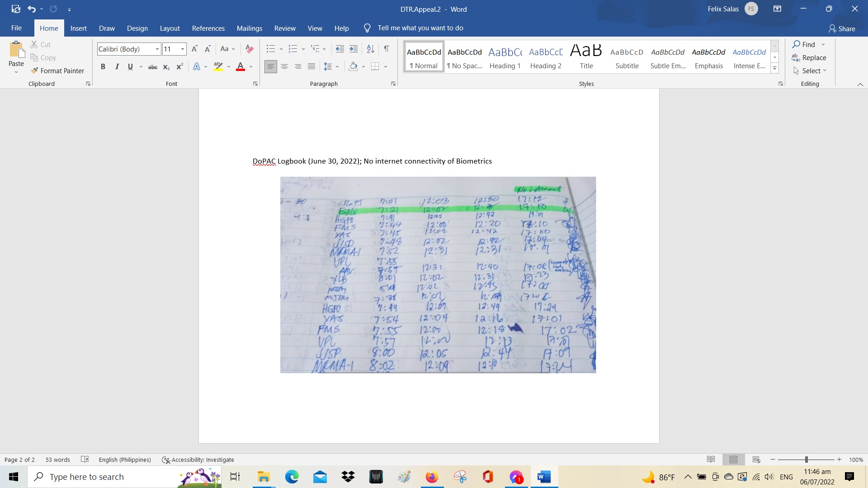868x488 pixels.
Task: Click the Clear All Formatting icon
Action: click(x=249, y=49)
